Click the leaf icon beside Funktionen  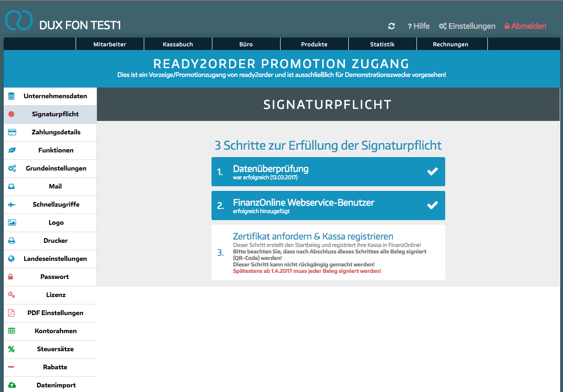tap(12, 151)
